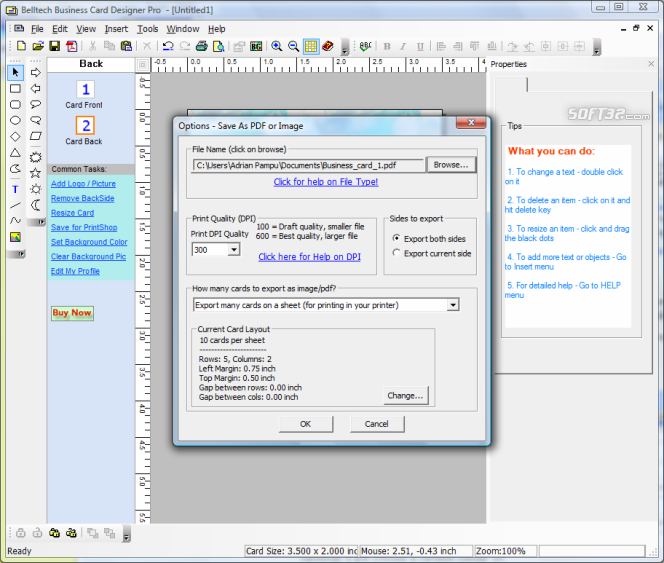Click the Buy Now button
This screenshot has width=664, height=563.
coord(72,313)
